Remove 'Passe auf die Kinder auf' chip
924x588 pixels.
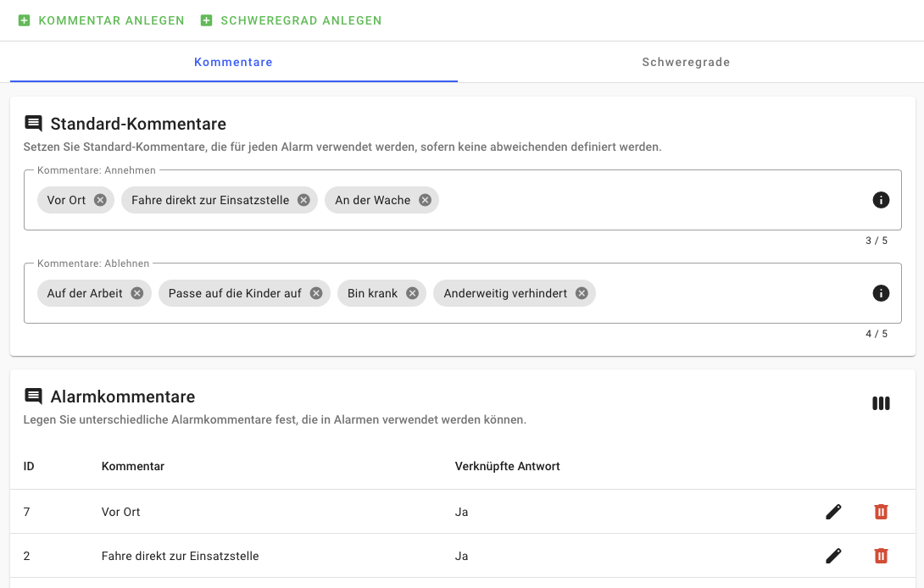[x=316, y=293]
